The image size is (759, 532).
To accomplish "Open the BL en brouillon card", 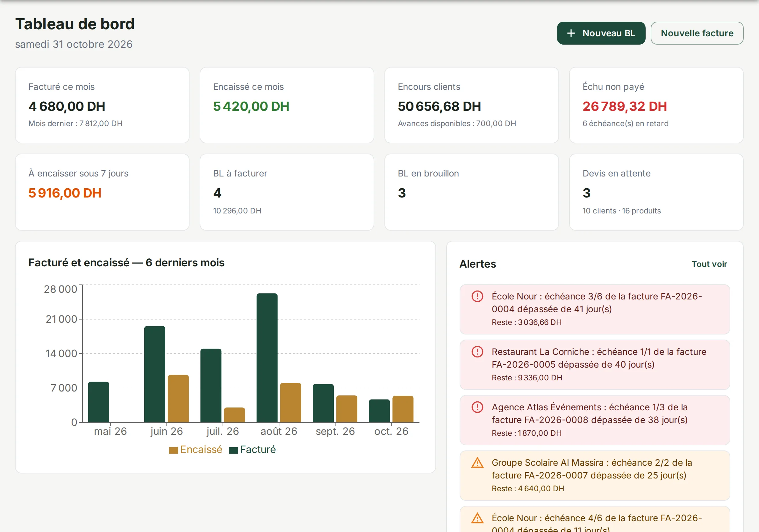I will click(x=471, y=192).
